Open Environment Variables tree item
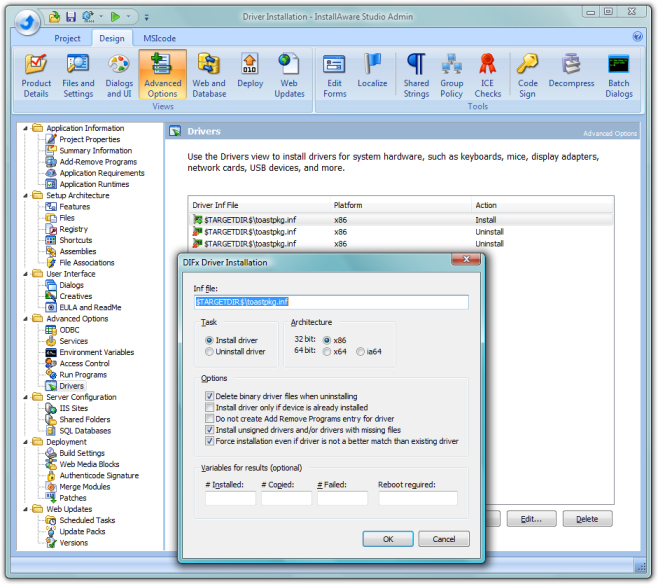The height and width of the screenshot is (584, 658). 96,352
